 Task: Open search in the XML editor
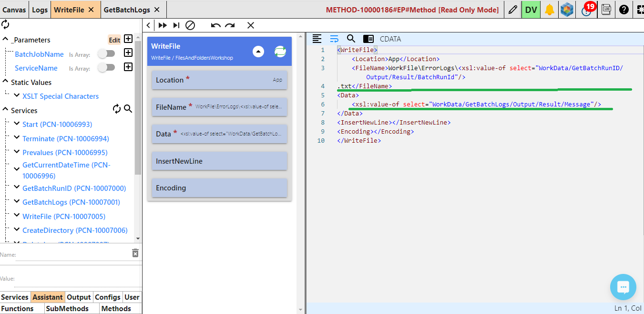(351, 39)
